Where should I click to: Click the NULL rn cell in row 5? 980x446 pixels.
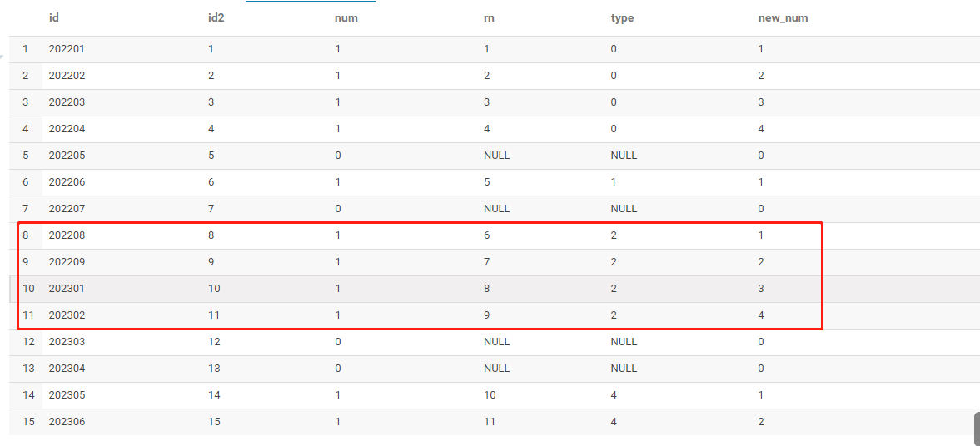496,156
